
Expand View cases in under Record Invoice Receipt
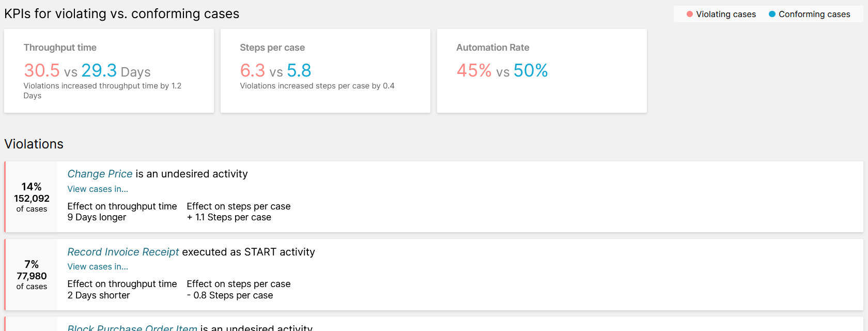point(98,267)
